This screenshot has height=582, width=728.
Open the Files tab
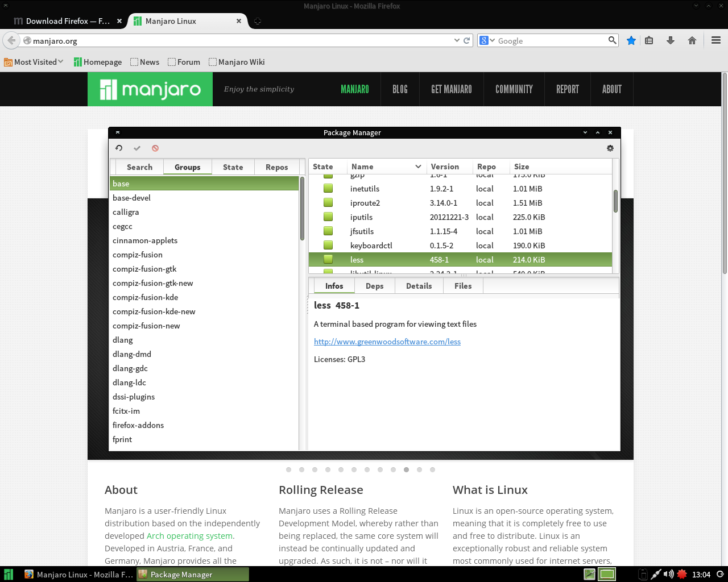[x=463, y=286]
